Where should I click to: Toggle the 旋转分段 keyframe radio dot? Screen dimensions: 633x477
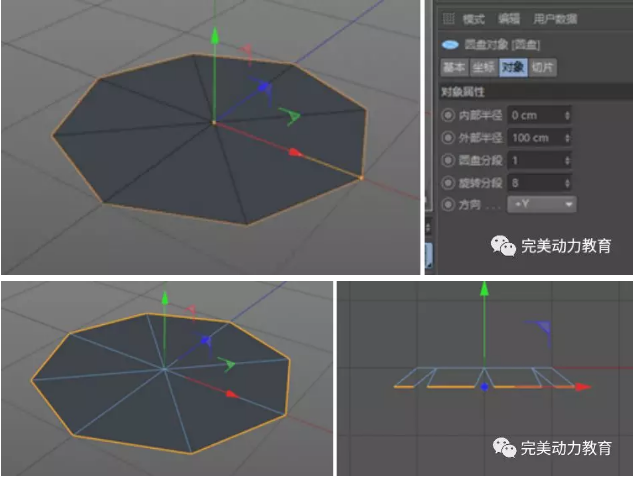[447, 182]
